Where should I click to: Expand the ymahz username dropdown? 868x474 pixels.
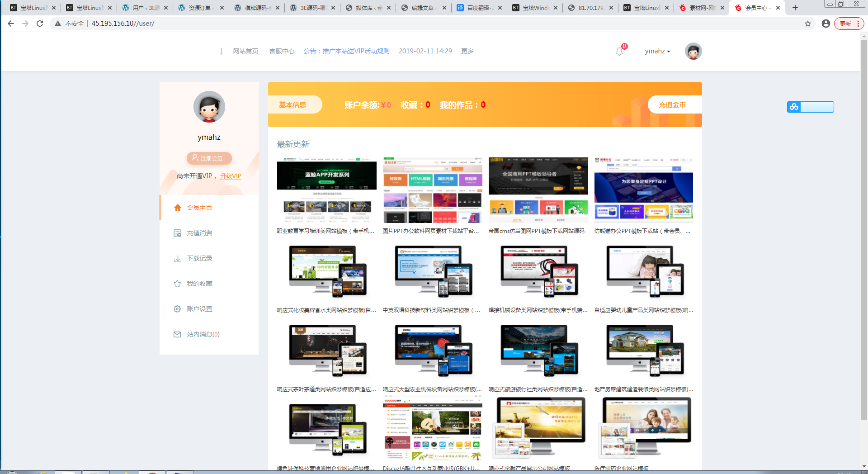tap(657, 51)
